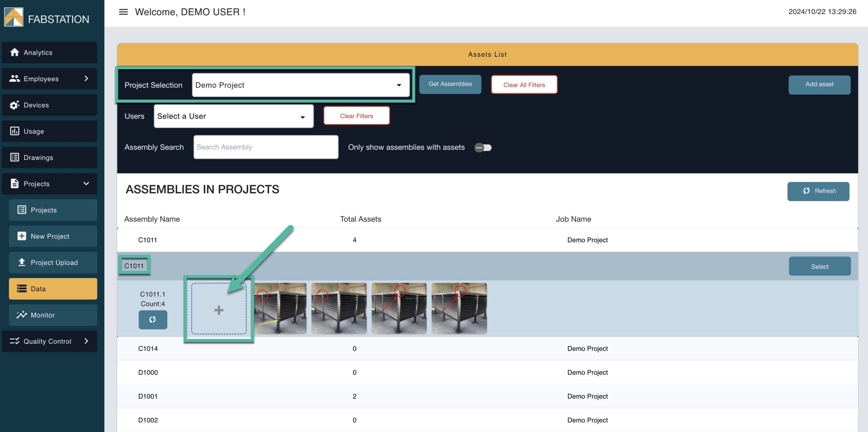Viewport: 868px width, 432px height.
Task: Open the Select a User dropdown
Action: (234, 116)
